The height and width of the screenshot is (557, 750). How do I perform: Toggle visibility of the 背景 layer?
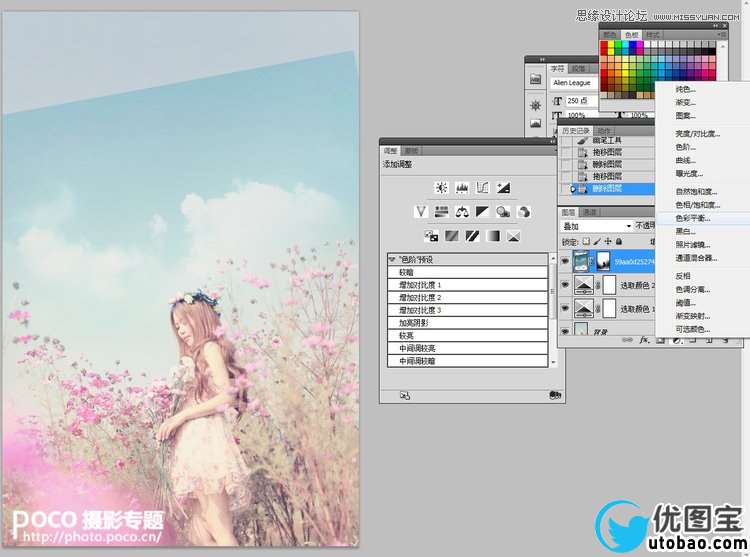click(x=566, y=331)
